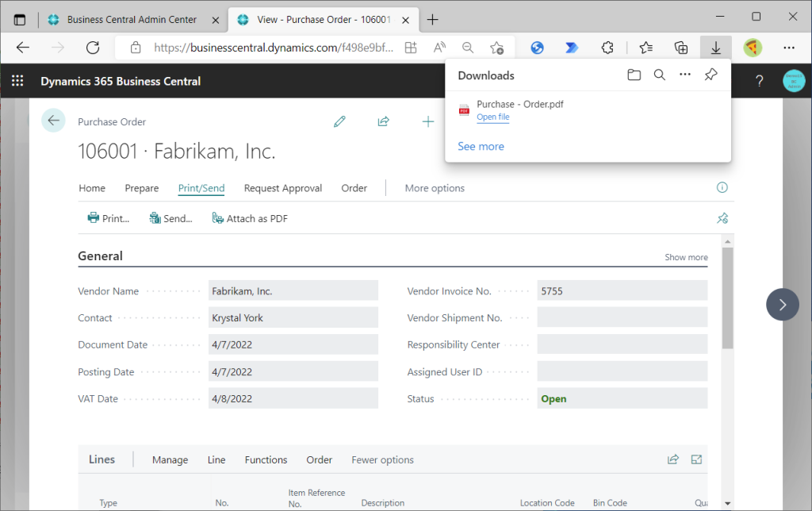The height and width of the screenshot is (511, 812).
Task: Click the scrollbar down arrow
Action: coord(728,503)
